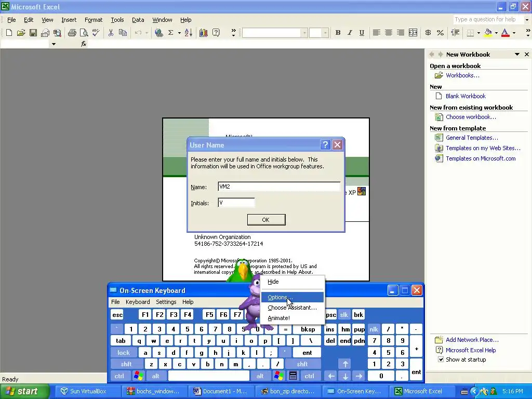
Task: Open the Fill Color dropdown arrow
Action: 496,33
